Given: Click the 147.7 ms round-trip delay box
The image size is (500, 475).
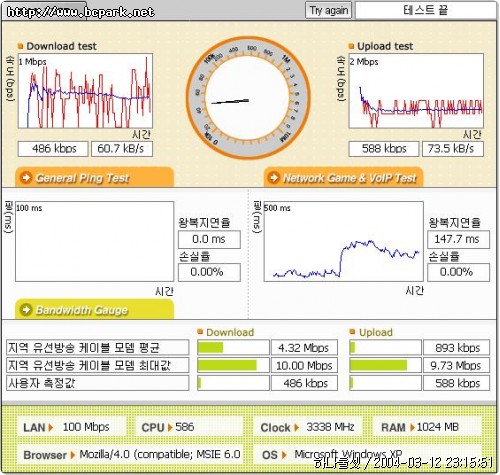Looking at the screenshot, I should (x=459, y=239).
